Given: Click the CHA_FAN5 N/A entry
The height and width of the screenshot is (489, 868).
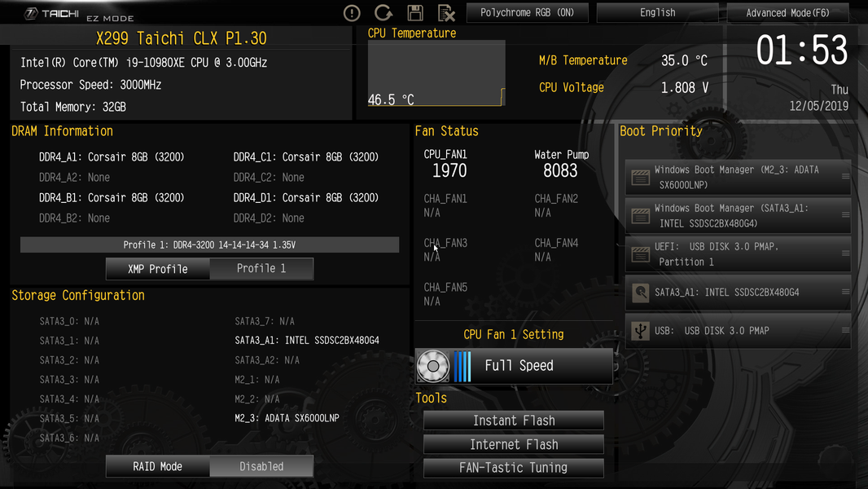Looking at the screenshot, I should pos(445,294).
